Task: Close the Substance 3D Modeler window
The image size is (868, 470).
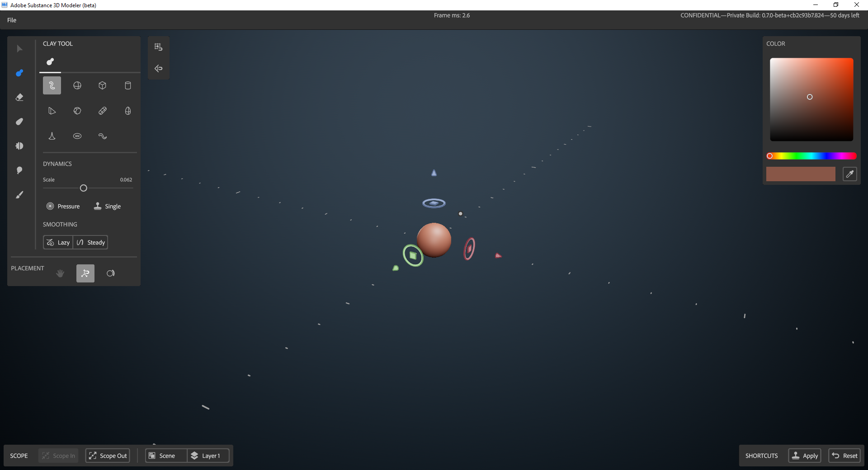Action: pos(857,5)
